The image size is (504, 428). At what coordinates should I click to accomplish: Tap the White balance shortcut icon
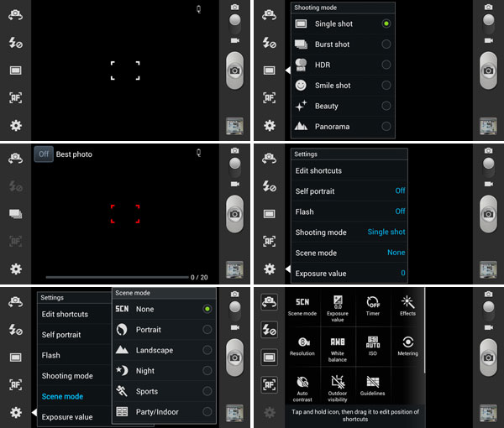click(x=337, y=347)
